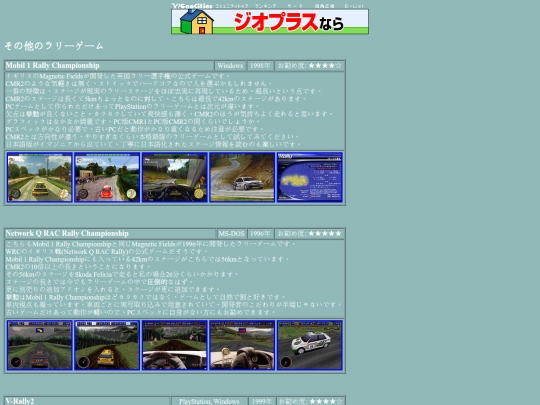
Task: Open Mobil 1 red car village thumbnail
Action: [x=107, y=177]
